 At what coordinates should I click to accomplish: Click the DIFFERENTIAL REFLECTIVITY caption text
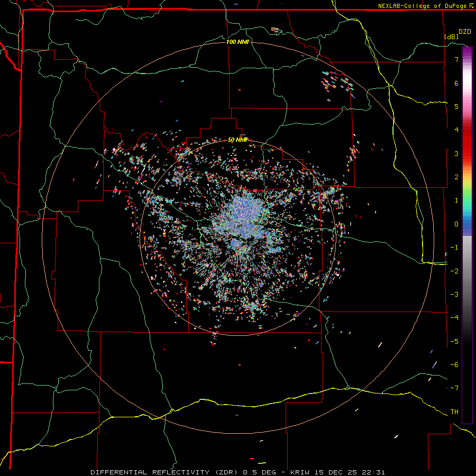150,472
